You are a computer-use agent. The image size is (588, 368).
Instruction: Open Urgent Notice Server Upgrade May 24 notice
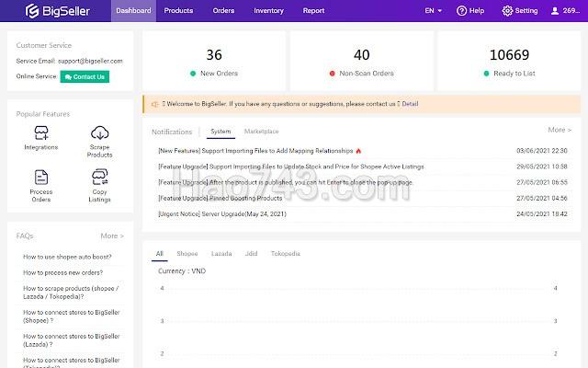(x=222, y=214)
